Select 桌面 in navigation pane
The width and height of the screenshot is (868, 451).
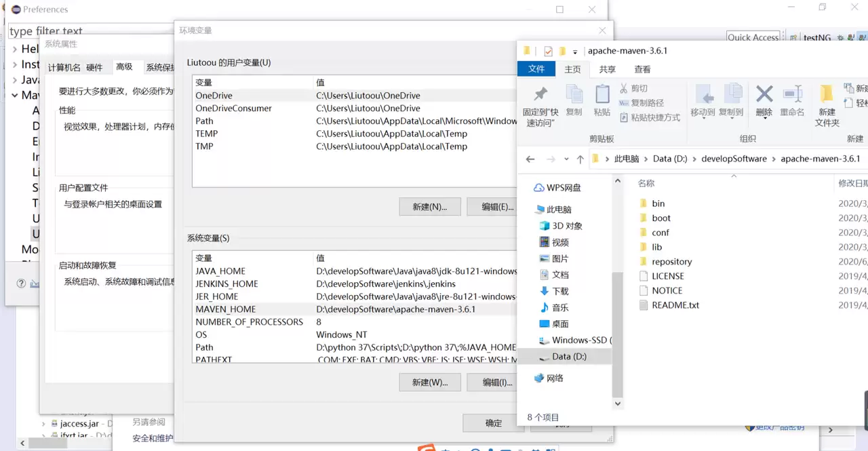point(554,323)
